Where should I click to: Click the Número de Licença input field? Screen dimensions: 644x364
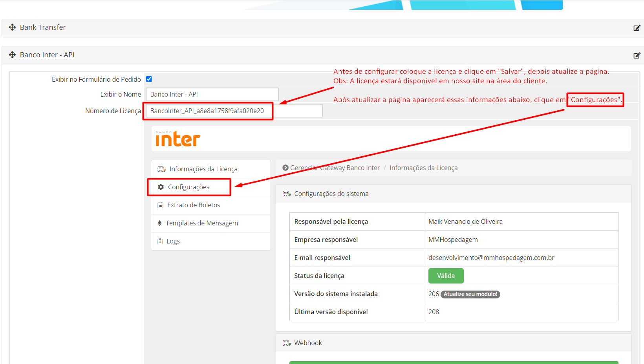pos(234,111)
